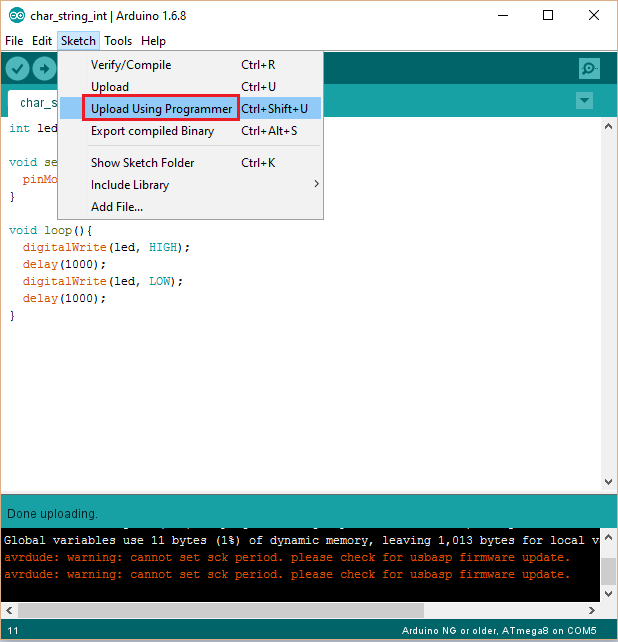Close the Arduino window

tap(594, 16)
